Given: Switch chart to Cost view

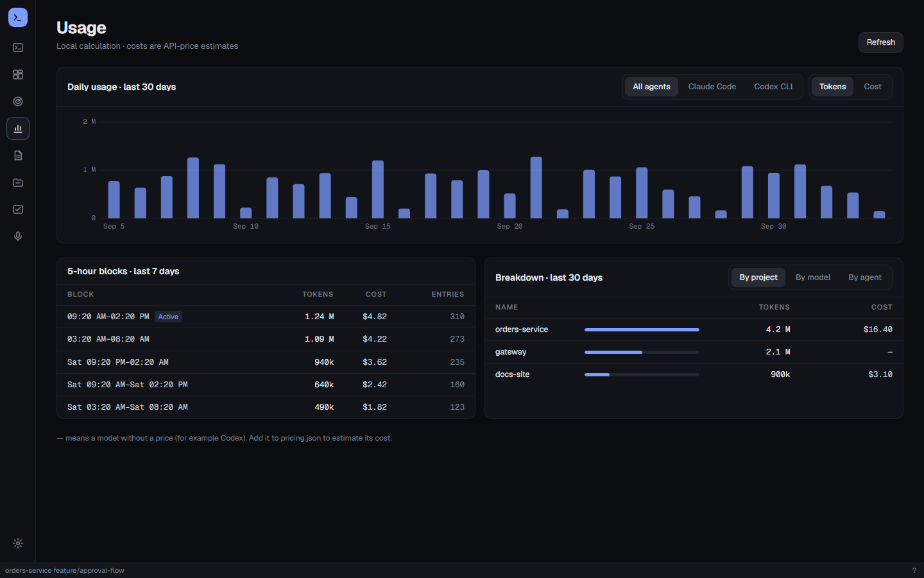Looking at the screenshot, I should pos(872,87).
